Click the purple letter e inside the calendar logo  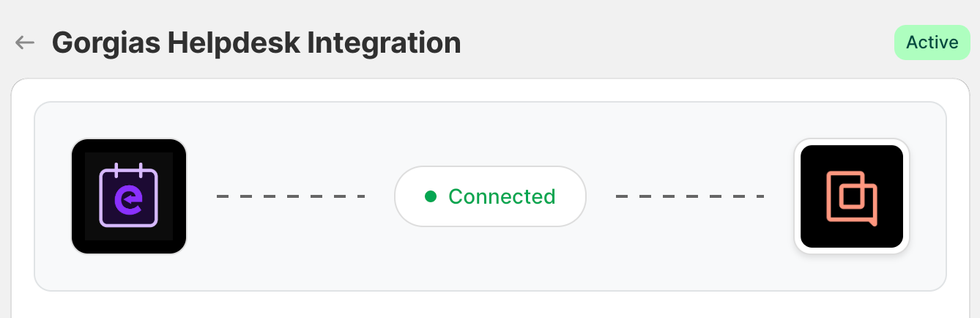tap(131, 199)
